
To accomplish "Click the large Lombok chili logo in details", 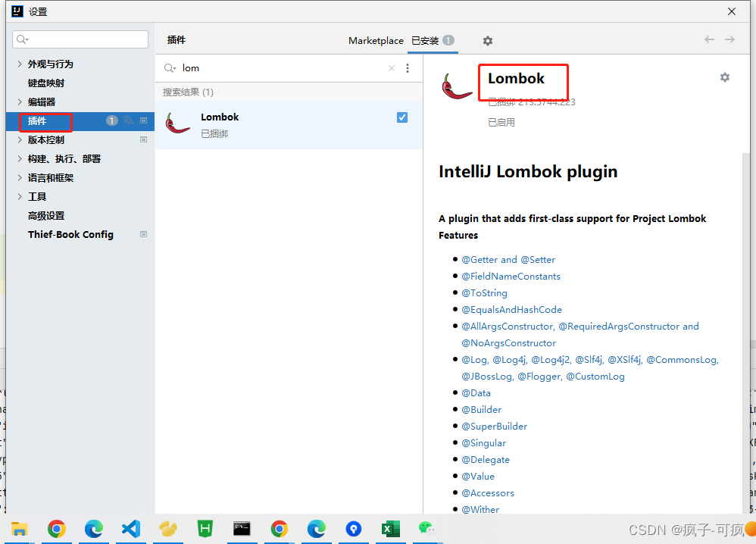I will click(x=455, y=87).
